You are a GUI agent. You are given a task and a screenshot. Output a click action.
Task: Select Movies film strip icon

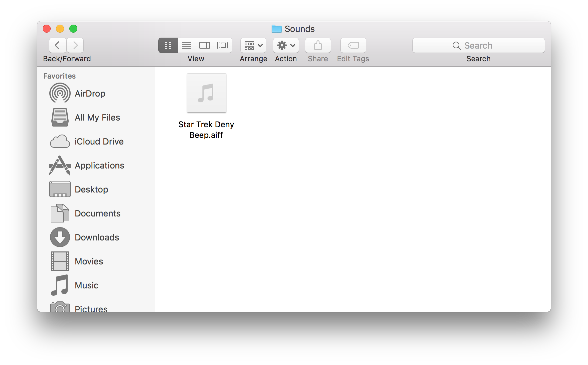(x=60, y=261)
